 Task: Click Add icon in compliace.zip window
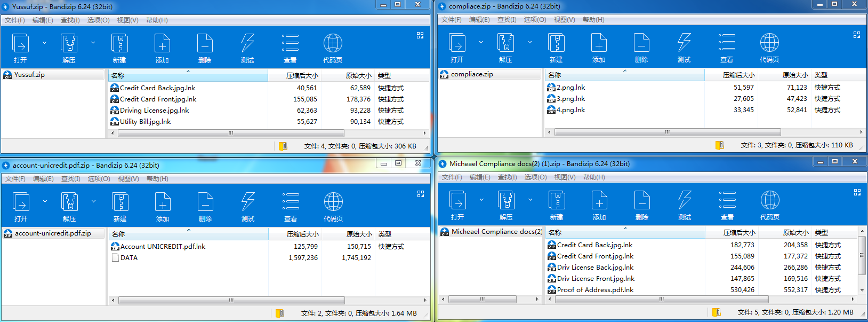tap(599, 43)
